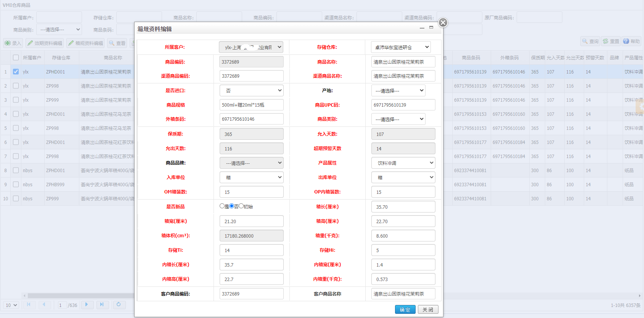This screenshot has height=318, width=644.
Task: Check row 2 ZP998 checkbox
Action: 16,86
